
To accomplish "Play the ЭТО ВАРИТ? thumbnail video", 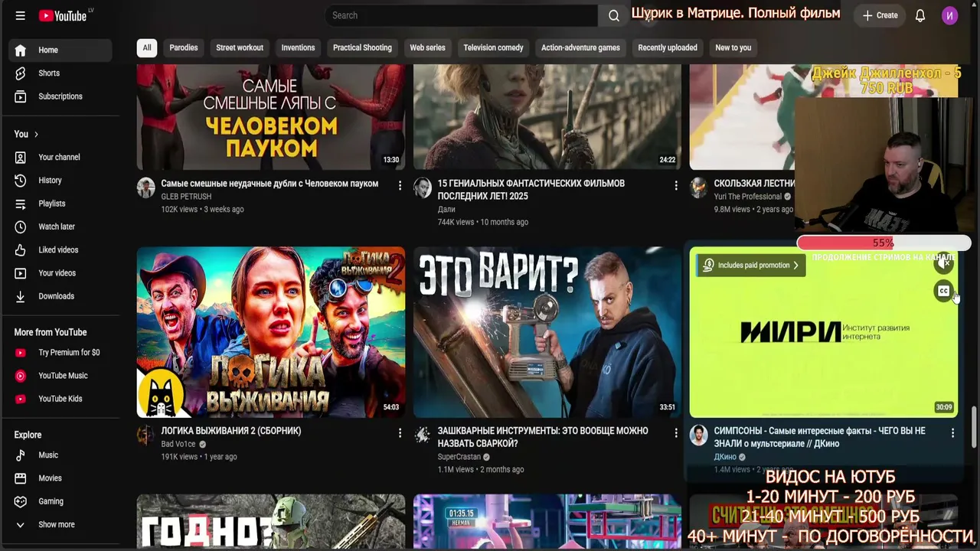I will coord(547,332).
